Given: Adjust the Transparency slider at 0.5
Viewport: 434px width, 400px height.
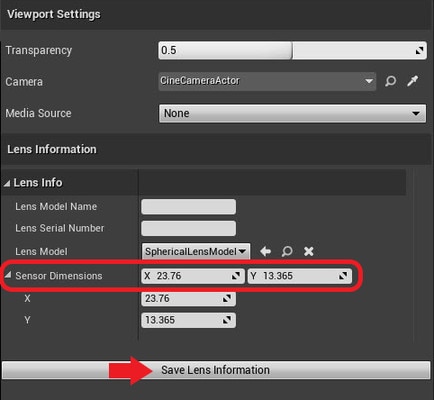Looking at the screenshot, I should click(292, 50).
